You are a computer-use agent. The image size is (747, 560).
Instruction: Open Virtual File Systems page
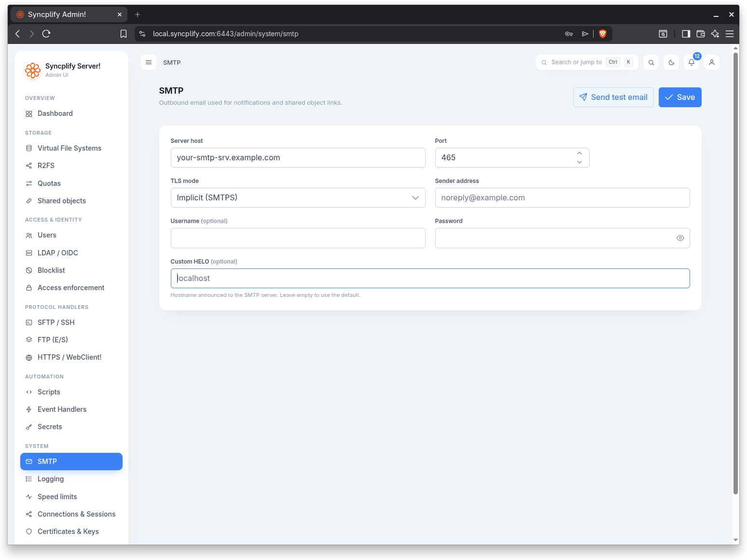[71, 148]
